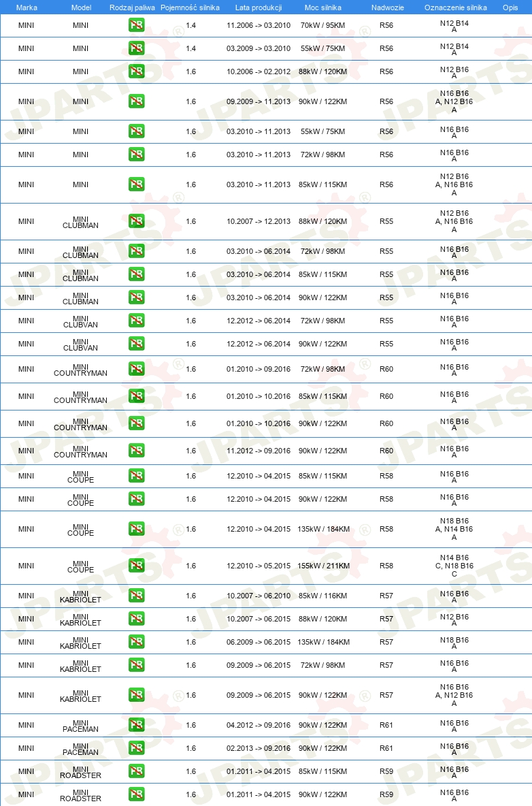
Task: Select the date range 10.2006 -> 02.2012
Action: [x=259, y=71]
